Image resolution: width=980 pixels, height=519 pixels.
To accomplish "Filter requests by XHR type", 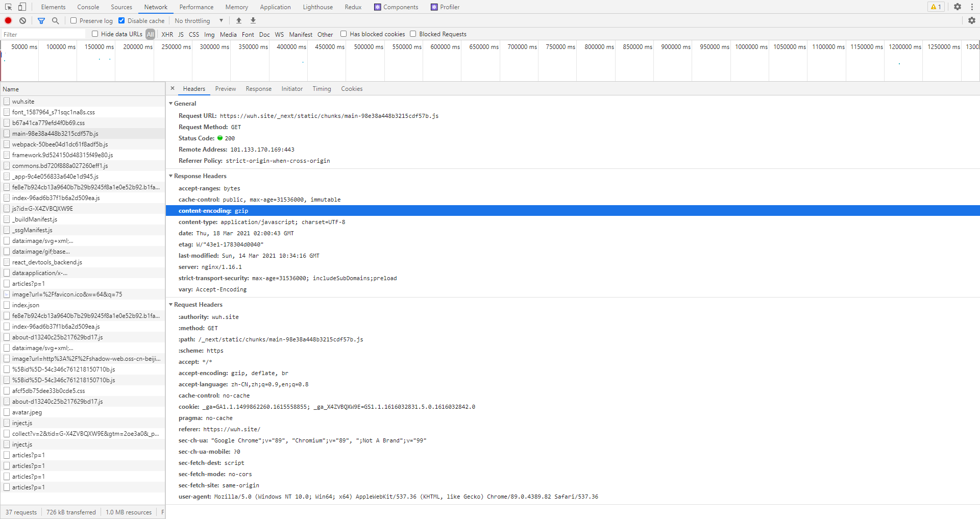I will [x=167, y=34].
